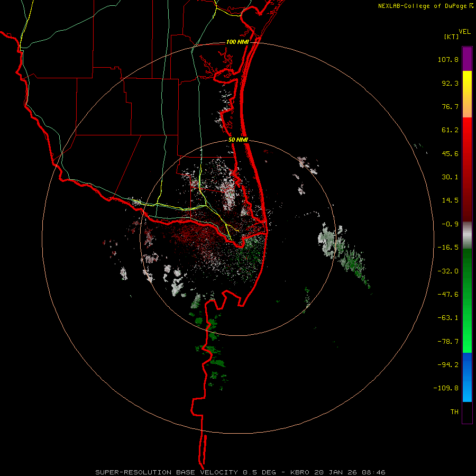Click the -94.2 velocity scale value
Viewport: 476px width, 476px height.
point(448,364)
